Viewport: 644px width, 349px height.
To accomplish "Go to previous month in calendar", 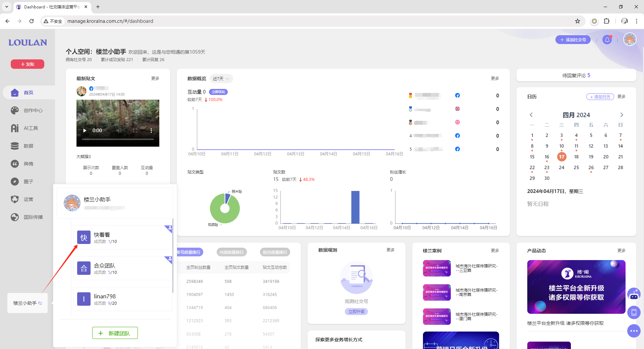I will [531, 115].
